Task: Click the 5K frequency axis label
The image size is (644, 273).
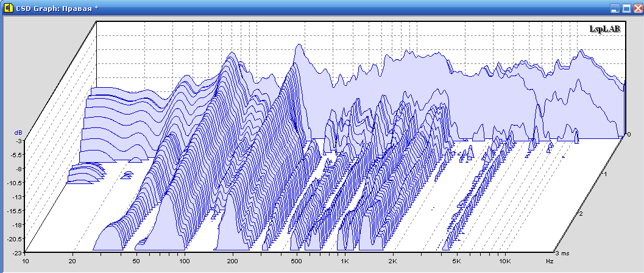Action: [456, 261]
